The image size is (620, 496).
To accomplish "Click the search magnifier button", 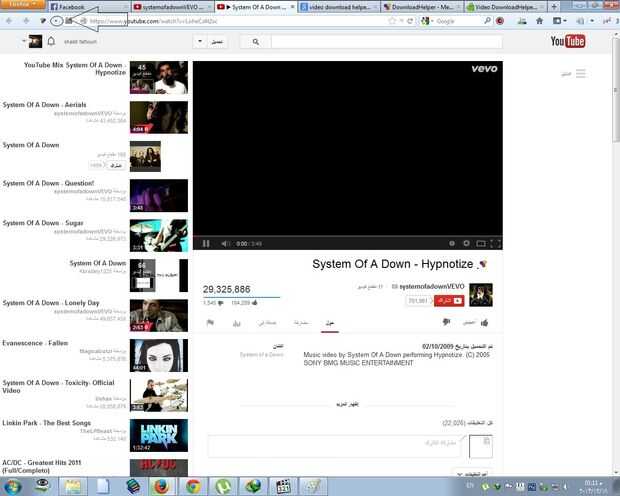I will click(x=256, y=42).
